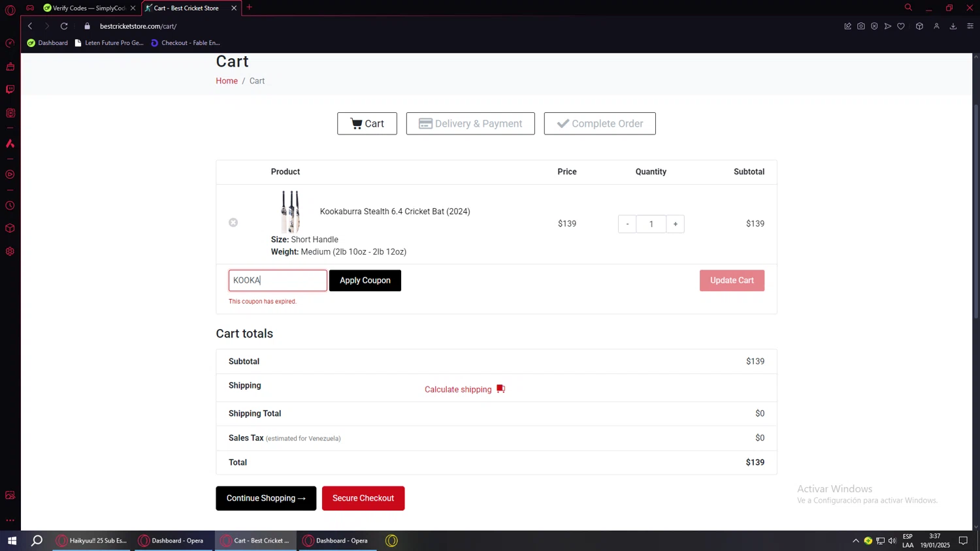
Task: Go back to previous page
Action: [30, 26]
